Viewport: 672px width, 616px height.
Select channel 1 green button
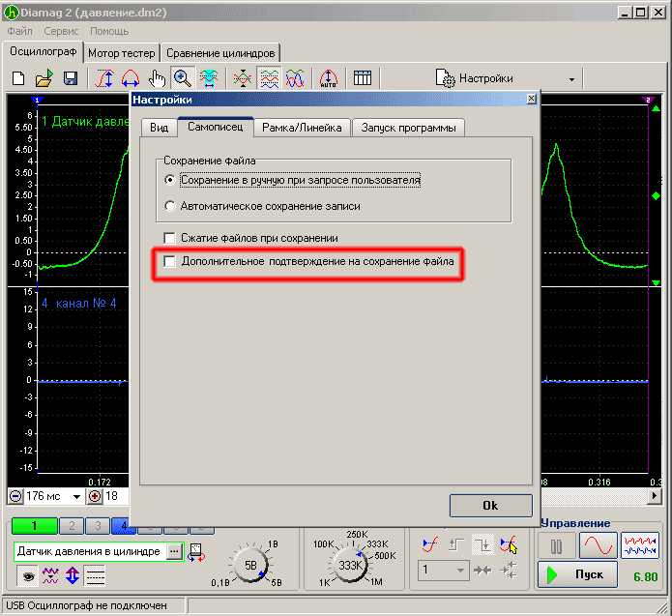(x=34, y=526)
